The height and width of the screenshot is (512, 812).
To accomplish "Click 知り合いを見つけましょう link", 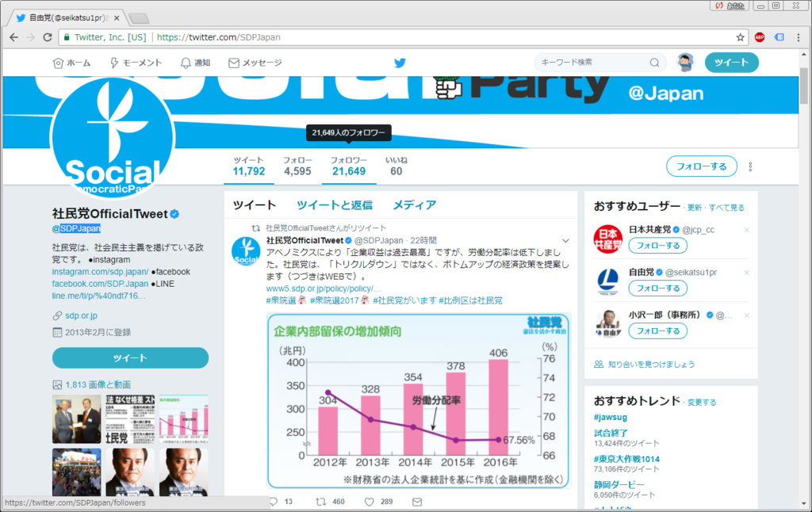I will [651, 365].
